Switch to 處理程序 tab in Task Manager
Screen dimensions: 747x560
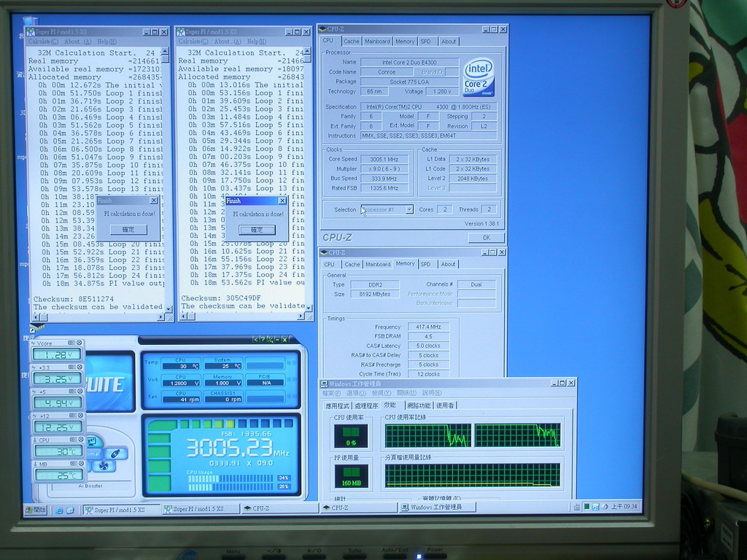366,405
